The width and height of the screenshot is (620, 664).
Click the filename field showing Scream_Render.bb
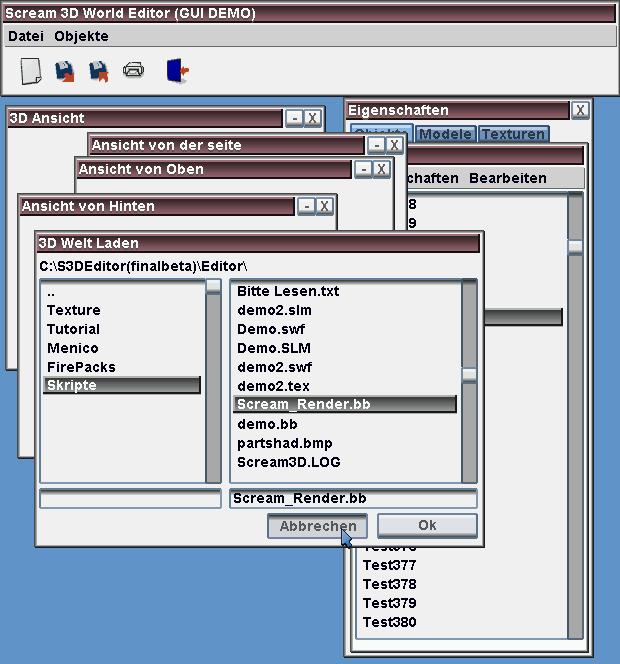click(x=352, y=498)
